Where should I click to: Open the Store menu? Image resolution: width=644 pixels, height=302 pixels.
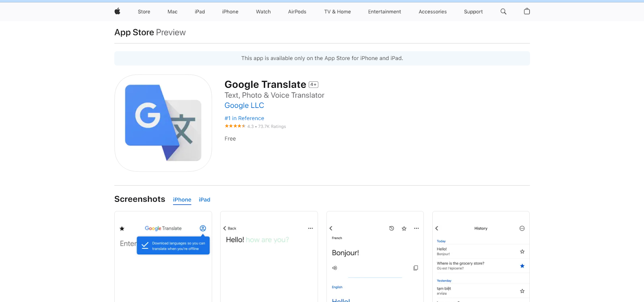[x=144, y=12]
